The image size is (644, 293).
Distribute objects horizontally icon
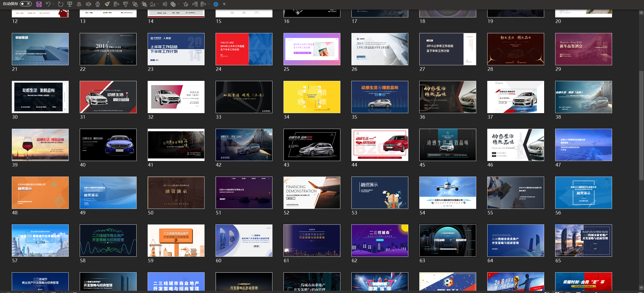click(x=89, y=4)
